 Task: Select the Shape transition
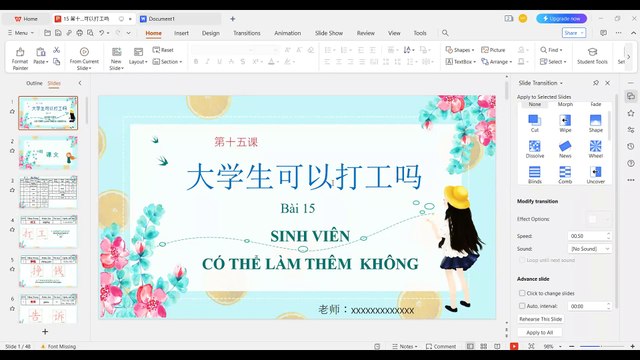pos(596,123)
